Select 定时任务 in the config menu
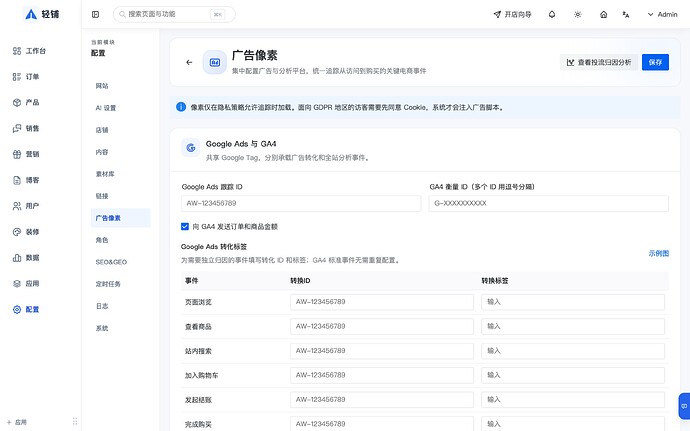Image resolution: width=690 pixels, height=431 pixels. [121, 284]
